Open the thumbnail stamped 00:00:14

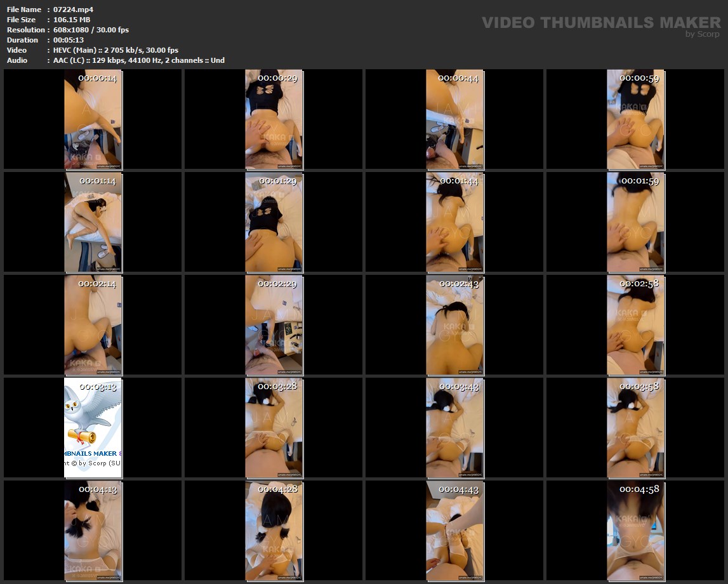pyautogui.click(x=93, y=119)
